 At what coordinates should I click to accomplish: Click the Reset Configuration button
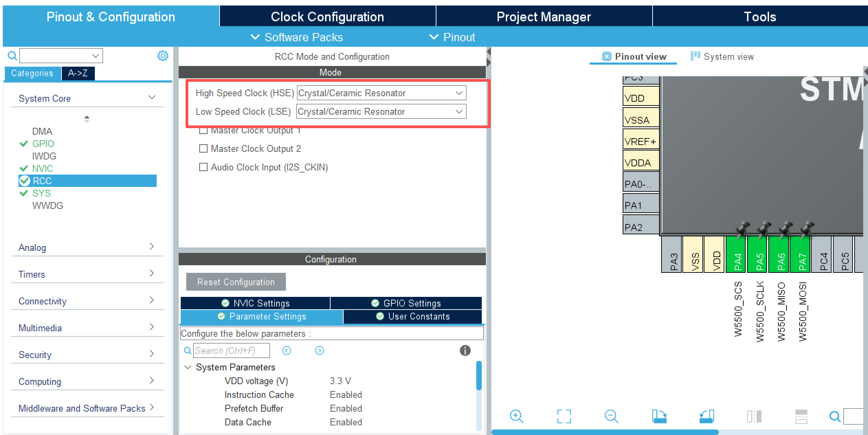point(236,282)
